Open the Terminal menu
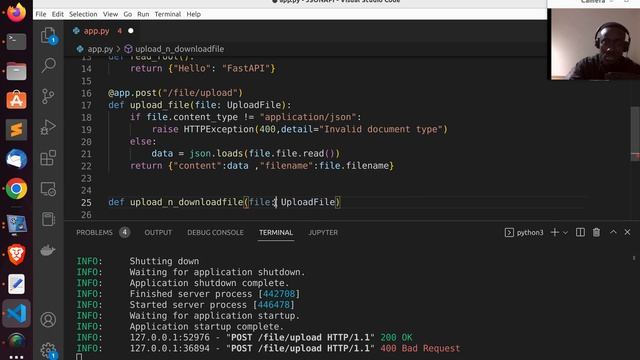 [x=167, y=14]
